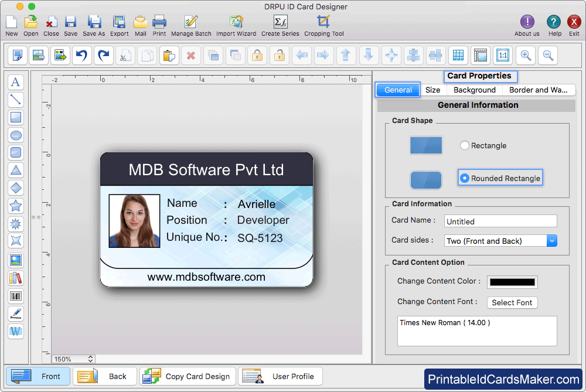This screenshot has width=586, height=392.
Task: Select the Triangle shape tool
Action: click(x=16, y=170)
